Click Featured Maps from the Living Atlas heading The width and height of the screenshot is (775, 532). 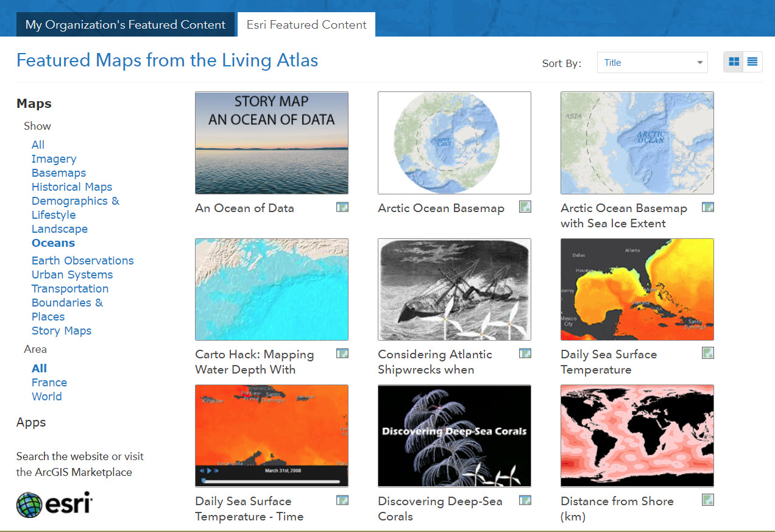coord(167,60)
